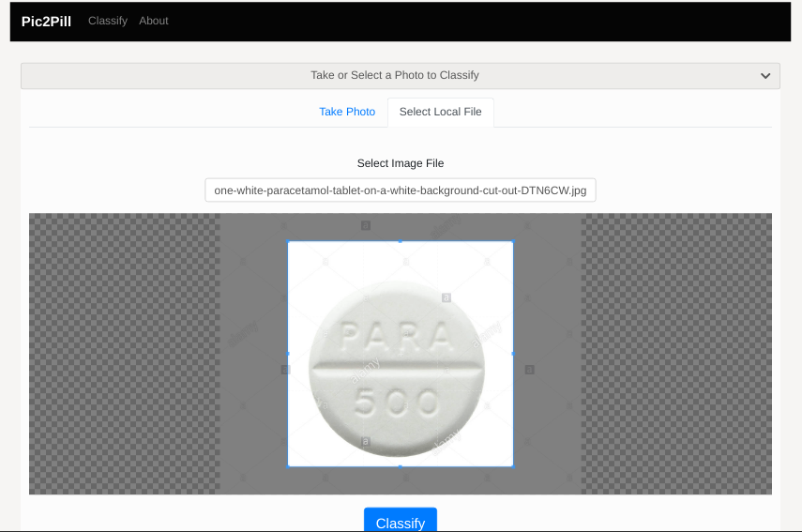
Task: Click the bottom-left crop corner handle
Action: pos(288,466)
